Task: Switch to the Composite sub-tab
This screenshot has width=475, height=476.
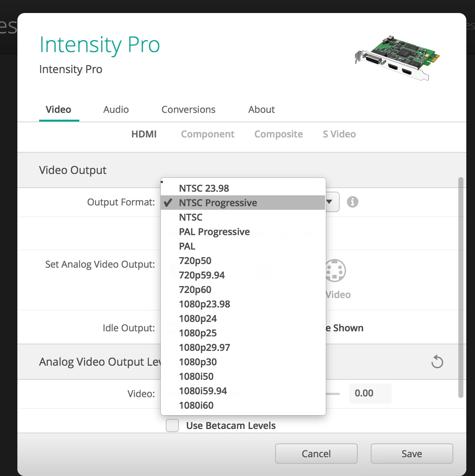Action: pos(278,134)
